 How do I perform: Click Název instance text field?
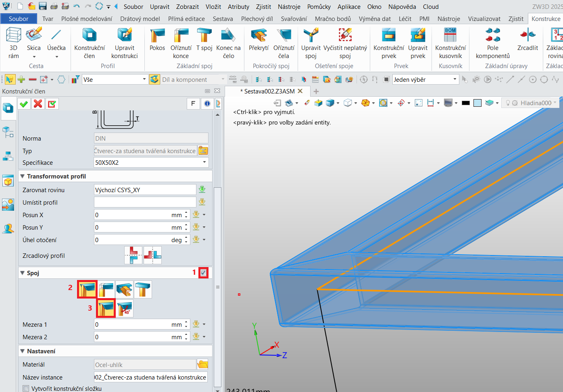pyautogui.click(x=151, y=377)
